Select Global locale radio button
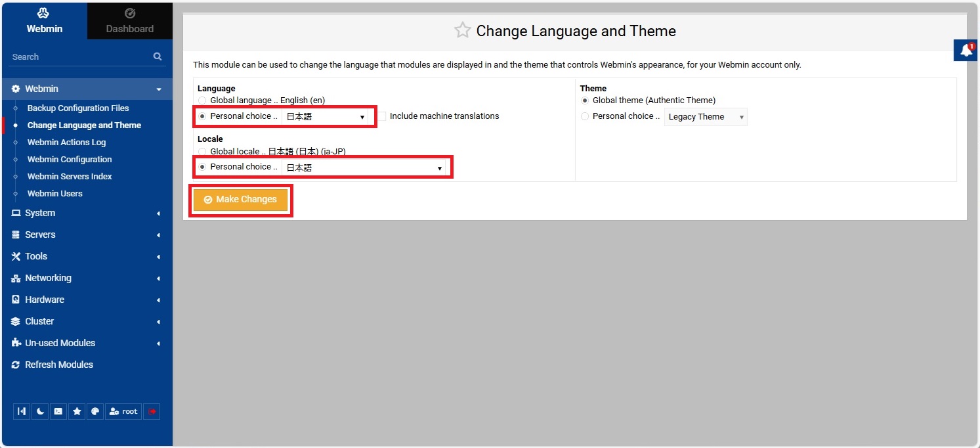This screenshot has width=980, height=448. [202, 152]
